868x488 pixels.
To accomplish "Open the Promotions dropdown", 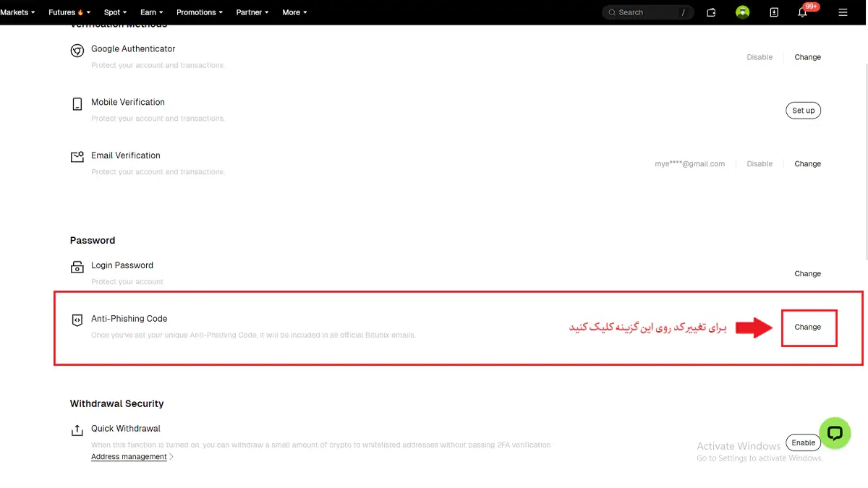I will 200,12.
